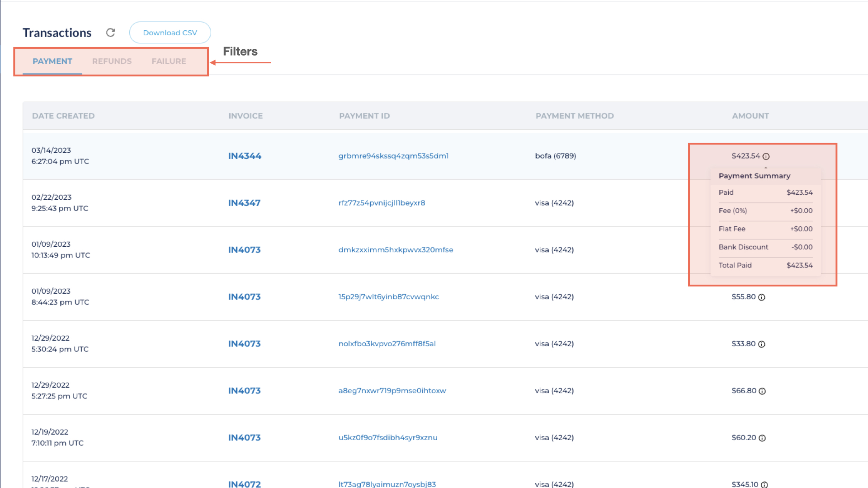Screen dimensions: 868x488
Task: Click the info icon next to $66.80
Action: click(763, 391)
